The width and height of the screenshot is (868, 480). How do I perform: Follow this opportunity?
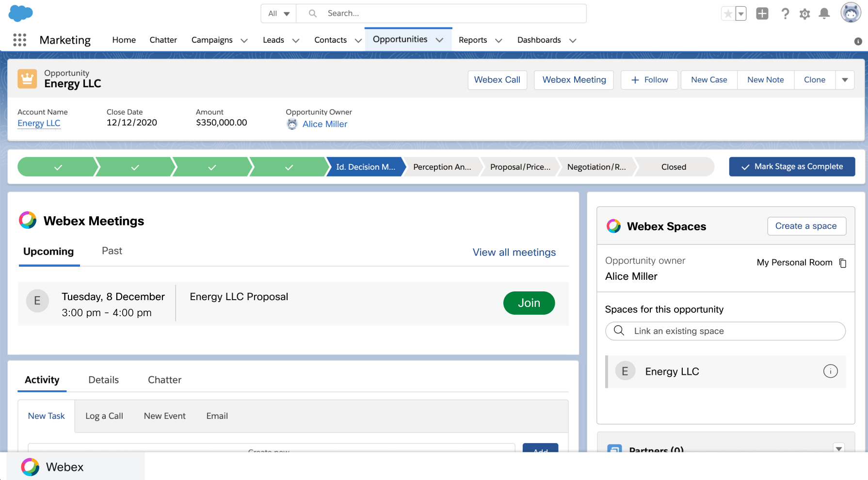click(x=650, y=80)
